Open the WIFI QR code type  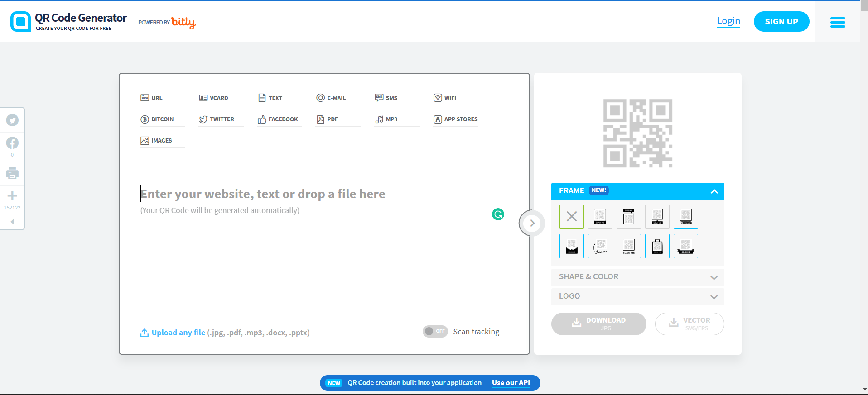click(x=455, y=98)
